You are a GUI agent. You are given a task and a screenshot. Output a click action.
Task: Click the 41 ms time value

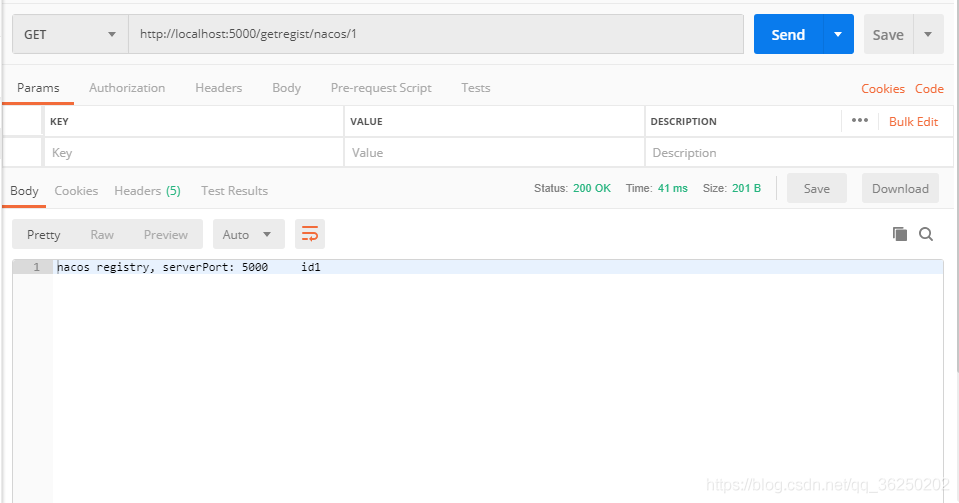pos(673,188)
